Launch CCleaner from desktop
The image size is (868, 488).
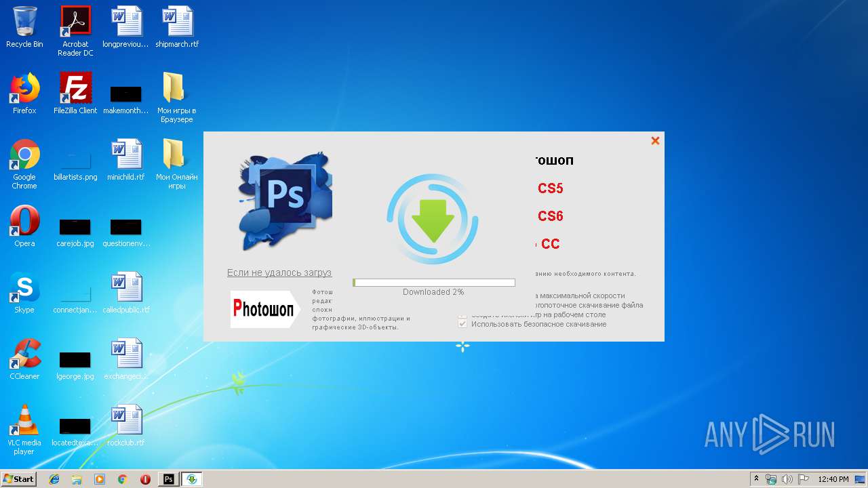(x=24, y=359)
